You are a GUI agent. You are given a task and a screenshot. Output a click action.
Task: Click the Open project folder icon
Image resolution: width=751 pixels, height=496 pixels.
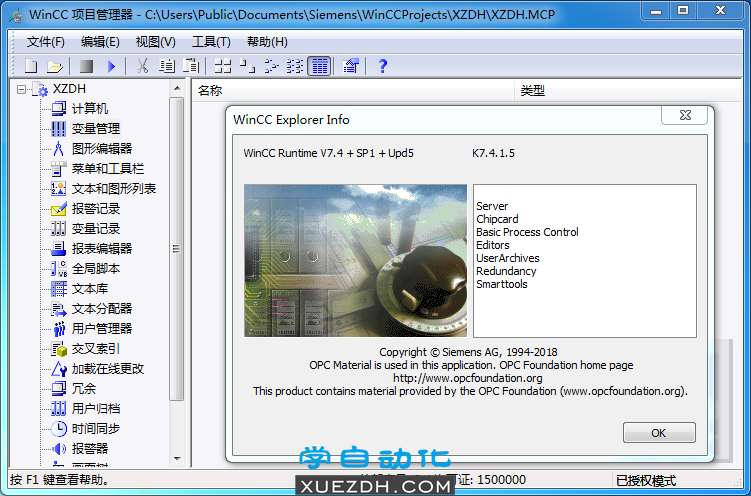pos(55,66)
